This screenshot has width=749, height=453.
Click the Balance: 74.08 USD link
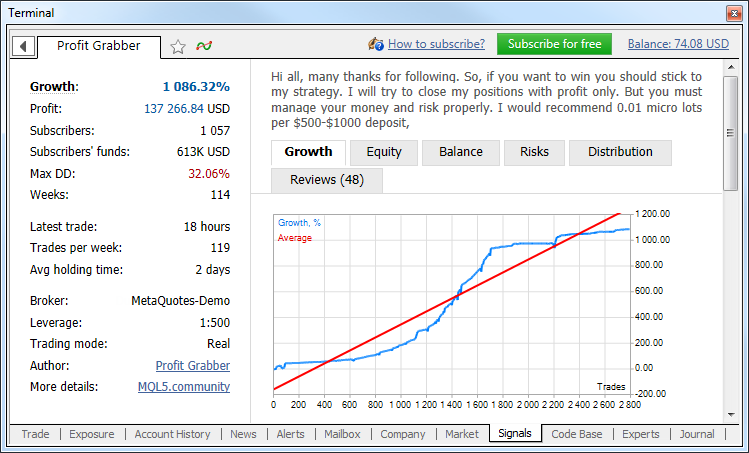(678, 44)
